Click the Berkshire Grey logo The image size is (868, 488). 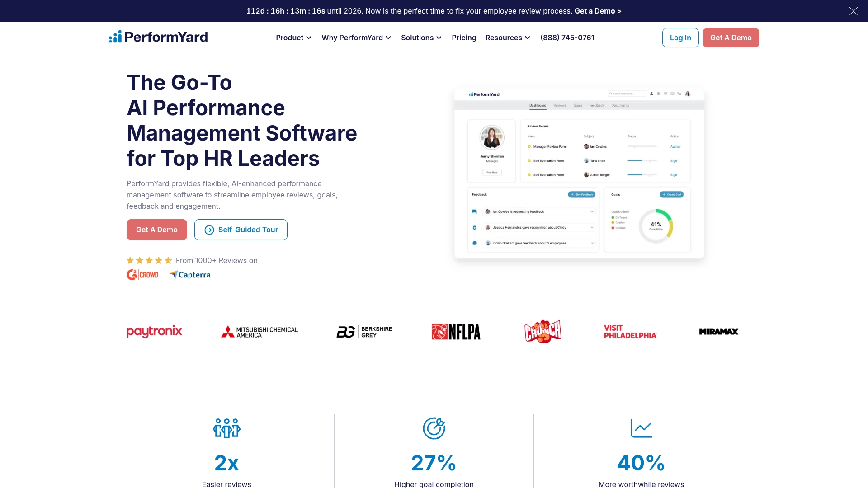(364, 332)
